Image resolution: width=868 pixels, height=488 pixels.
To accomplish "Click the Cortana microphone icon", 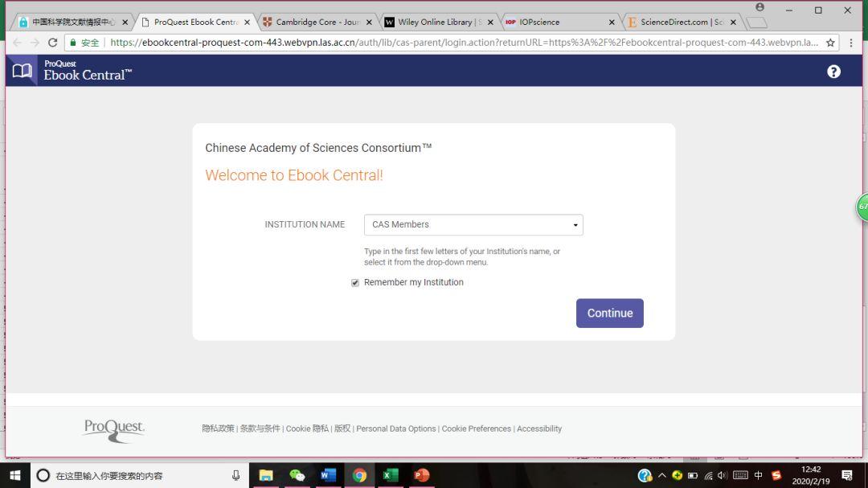I will 235,475.
